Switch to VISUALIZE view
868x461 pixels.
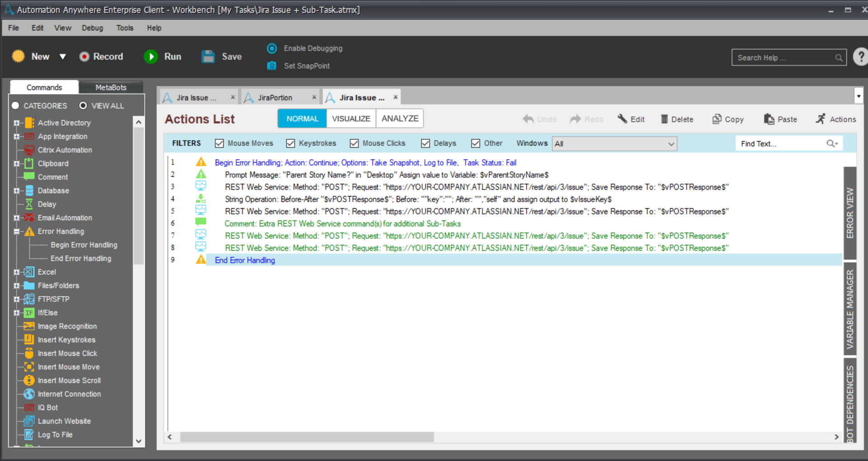[x=351, y=118]
